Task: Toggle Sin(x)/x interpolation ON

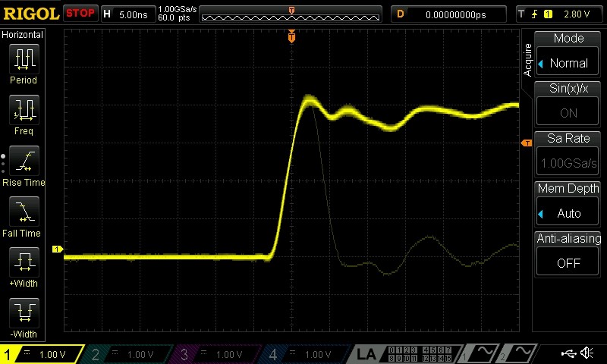Action: (568, 113)
